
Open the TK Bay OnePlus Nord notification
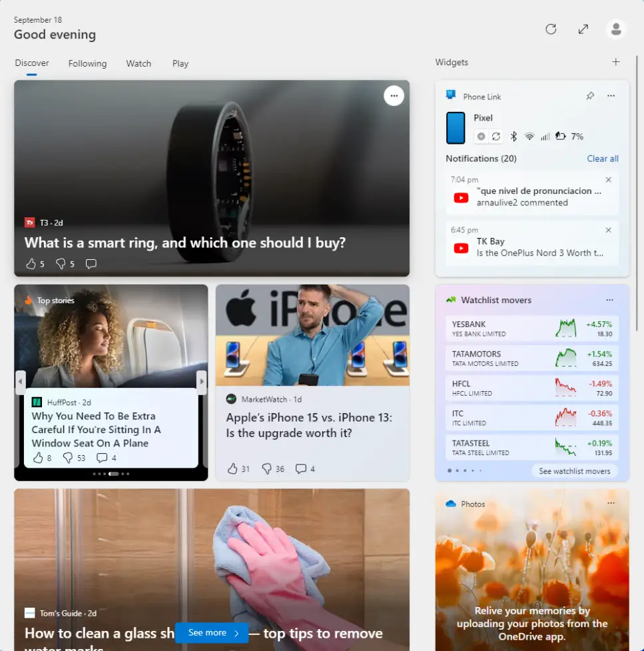(x=532, y=243)
